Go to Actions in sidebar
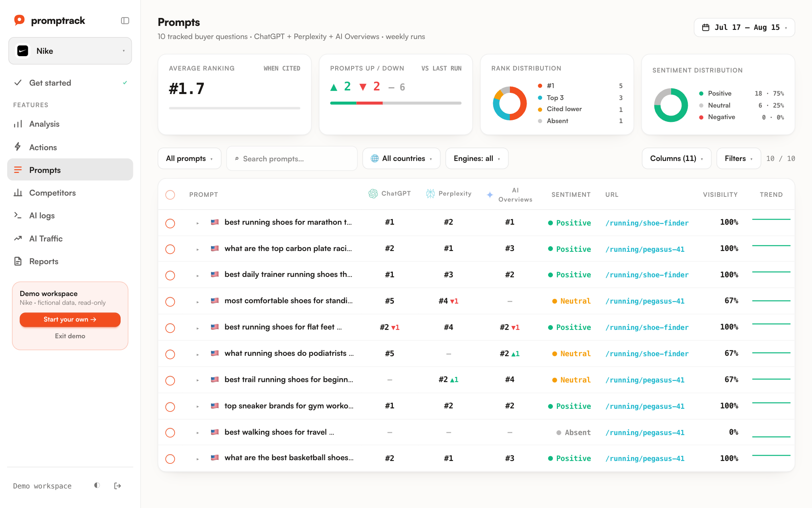The image size is (812, 508). coord(70,147)
